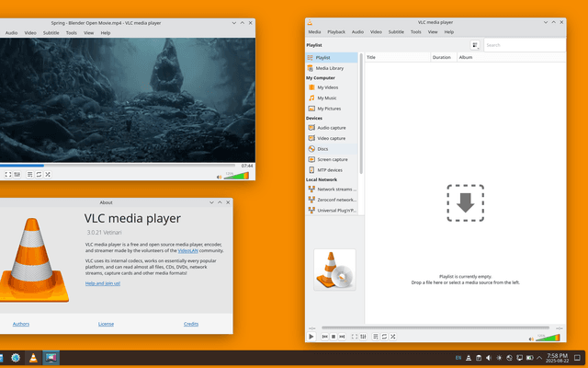The width and height of the screenshot is (588, 368).
Task: Open Video menu in Spring movie window
Action: coord(30,33)
